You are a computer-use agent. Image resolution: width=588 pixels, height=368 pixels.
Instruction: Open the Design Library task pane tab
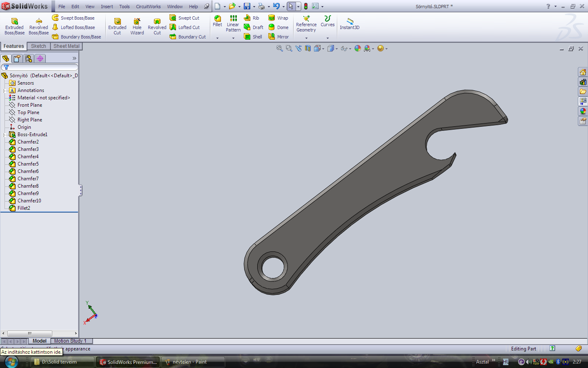click(x=583, y=82)
